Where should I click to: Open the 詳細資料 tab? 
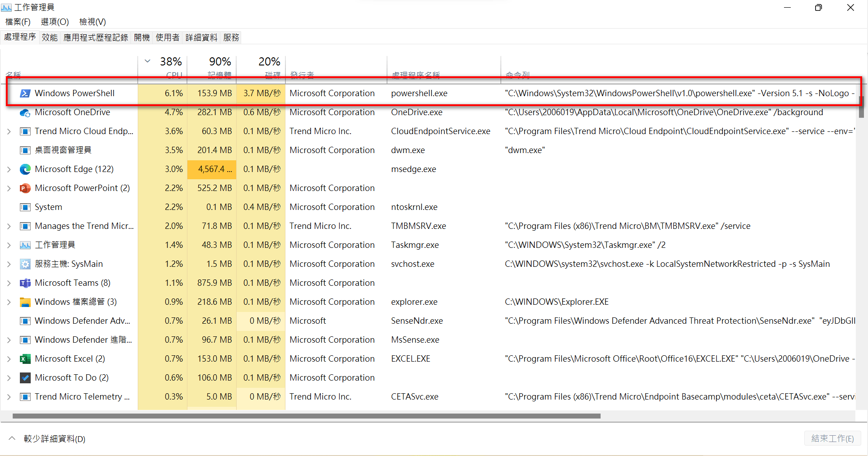tap(201, 37)
